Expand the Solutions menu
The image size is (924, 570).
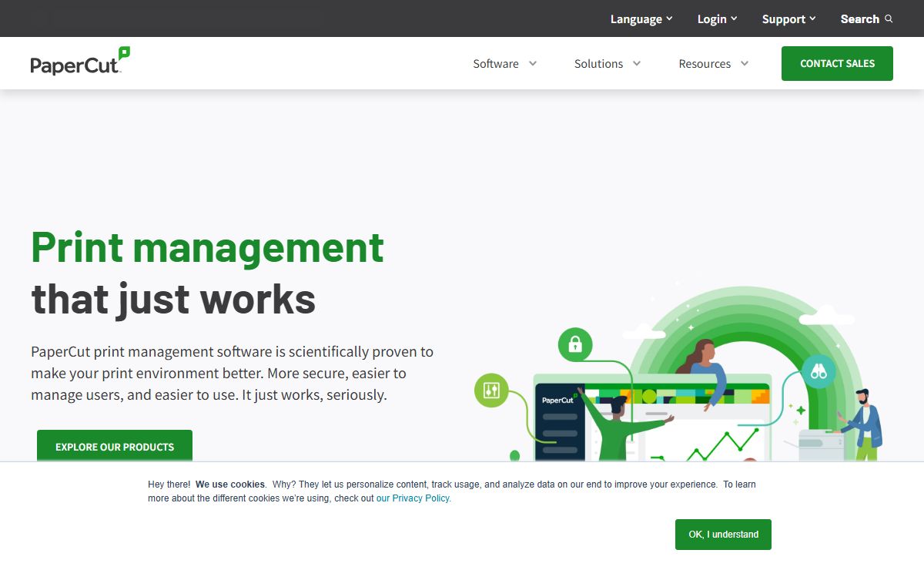click(608, 64)
